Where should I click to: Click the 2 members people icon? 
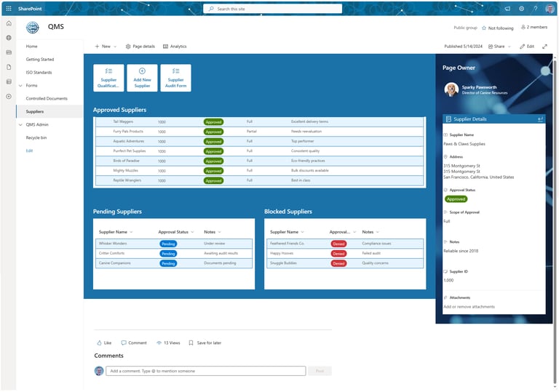click(x=523, y=27)
